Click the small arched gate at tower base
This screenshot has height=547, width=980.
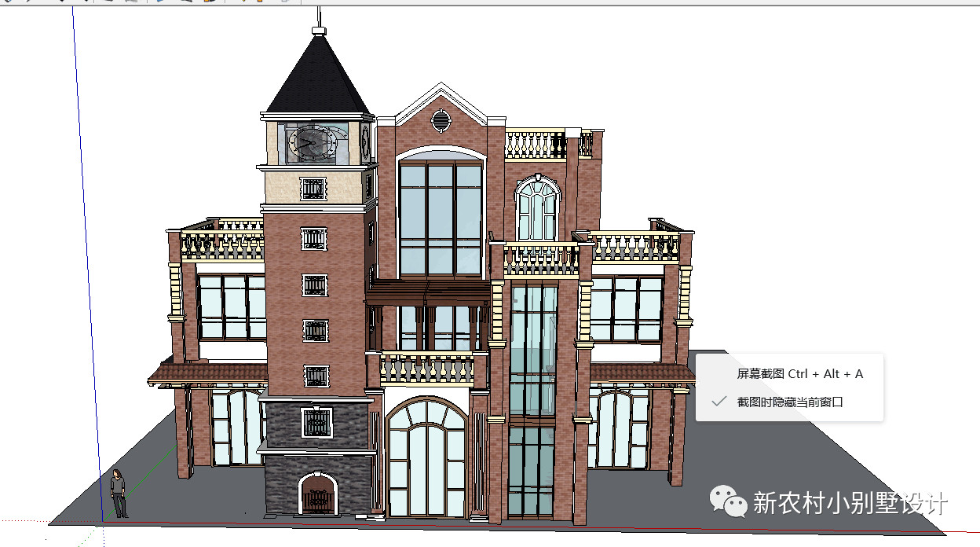(316, 495)
